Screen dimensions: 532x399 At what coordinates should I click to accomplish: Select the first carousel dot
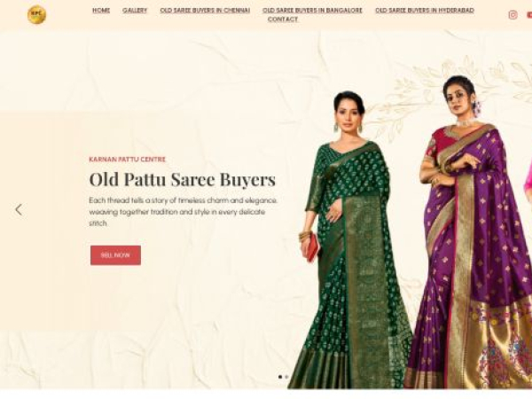click(x=280, y=377)
